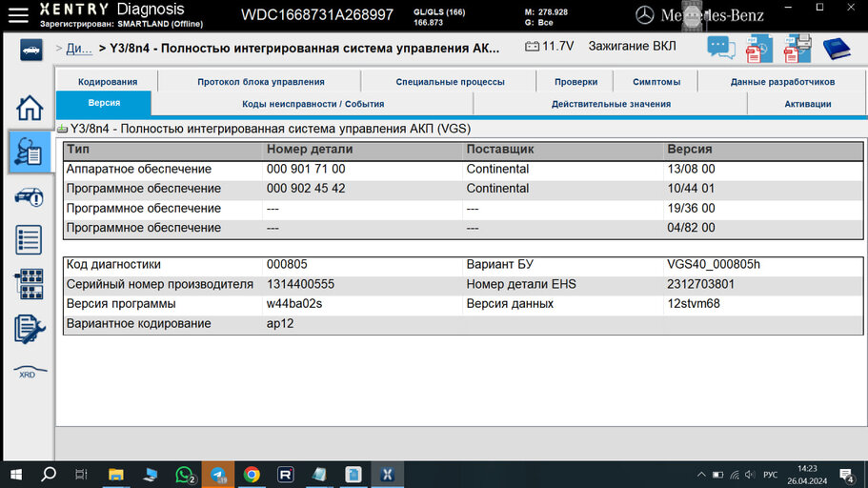Open the list view sidebar icon
Image resolution: width=868 pixels, height=488 pixels.
click(x=29, y=240)
